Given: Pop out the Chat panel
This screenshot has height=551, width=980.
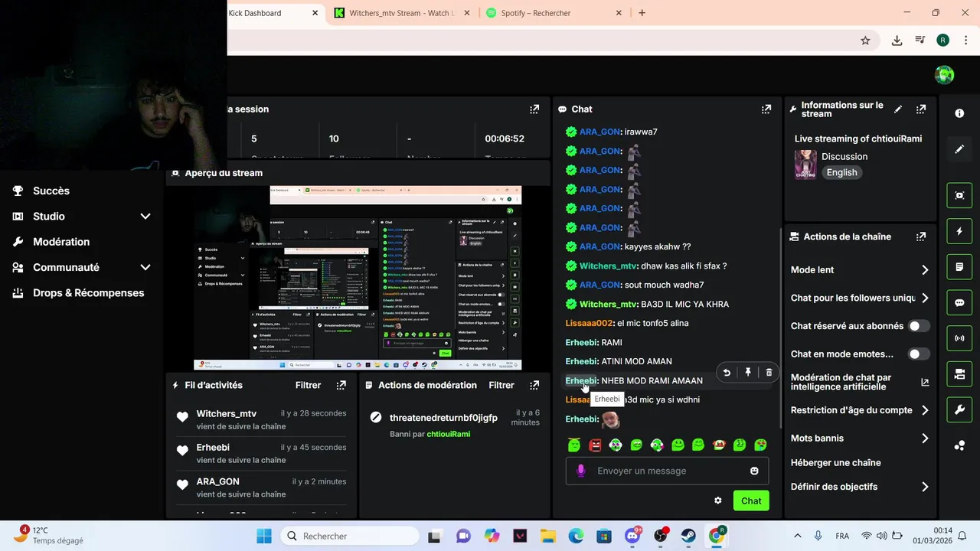Looking at the screenshot, I should tap(766, 109).
